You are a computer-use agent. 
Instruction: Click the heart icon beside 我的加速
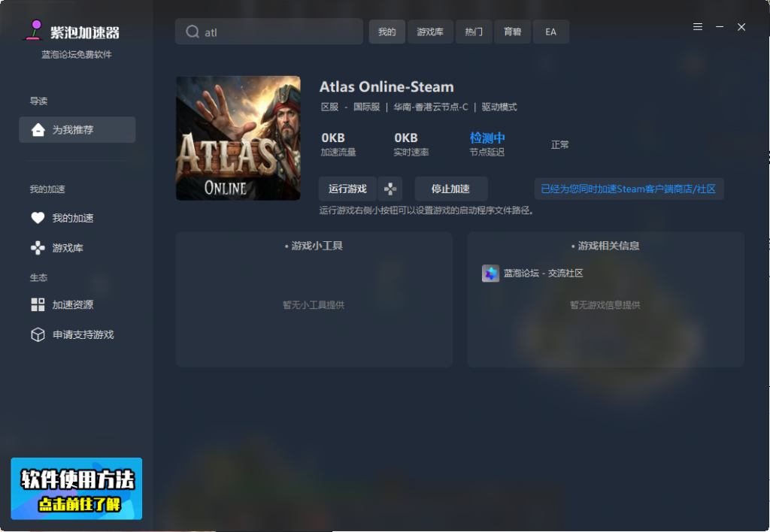38,218
